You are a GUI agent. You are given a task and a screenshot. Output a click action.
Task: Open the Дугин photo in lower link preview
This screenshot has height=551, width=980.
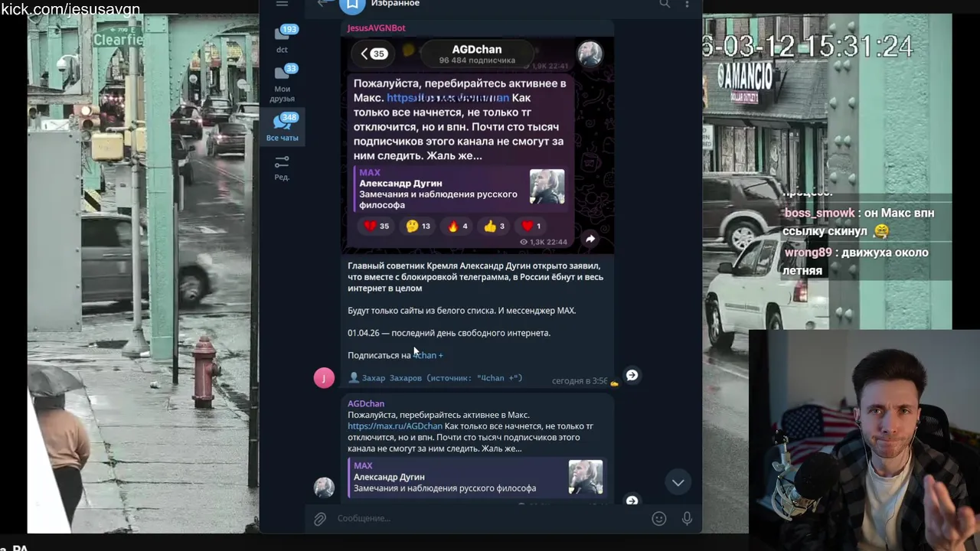coord(586,478)
